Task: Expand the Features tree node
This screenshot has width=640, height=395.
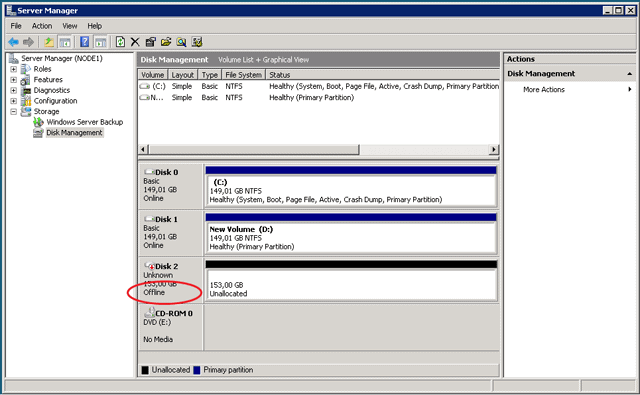Action: pyautogui.click(x=13, y=80)
